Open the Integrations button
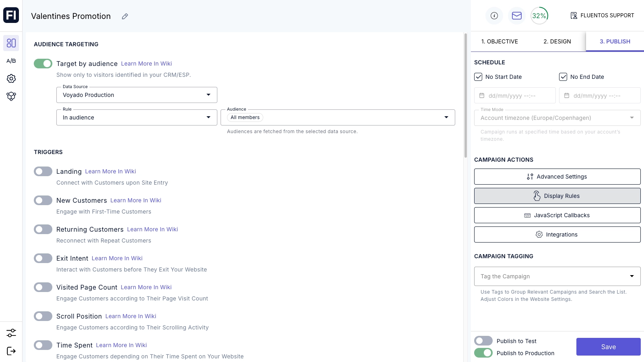Image resolution: width=644 pixels, height=362 pixels. pos(557,234)
